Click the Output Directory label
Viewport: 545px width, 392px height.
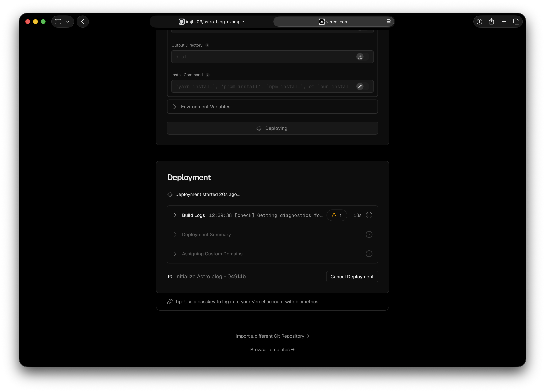(x=187, y=45)
